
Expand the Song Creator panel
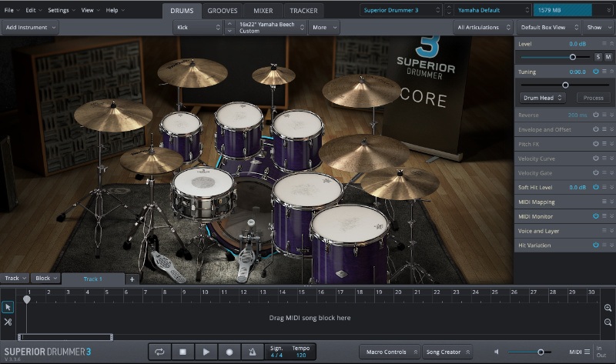pyautogui.click(x=447, y=352)
